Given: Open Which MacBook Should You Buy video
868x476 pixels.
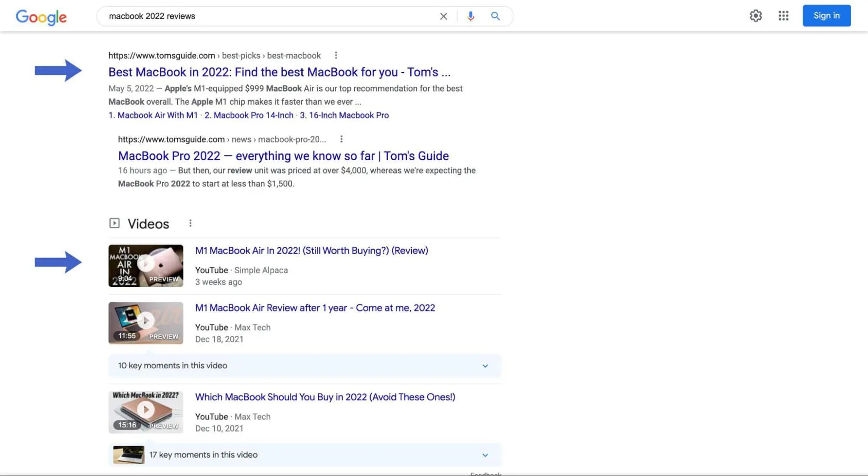Looking at the screenshot, I should (x=325, y=397).
